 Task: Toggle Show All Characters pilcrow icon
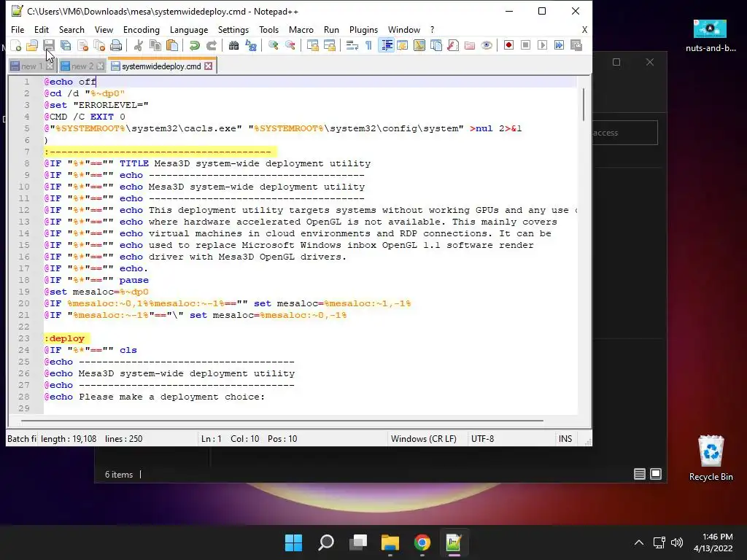tap(368, 45)
